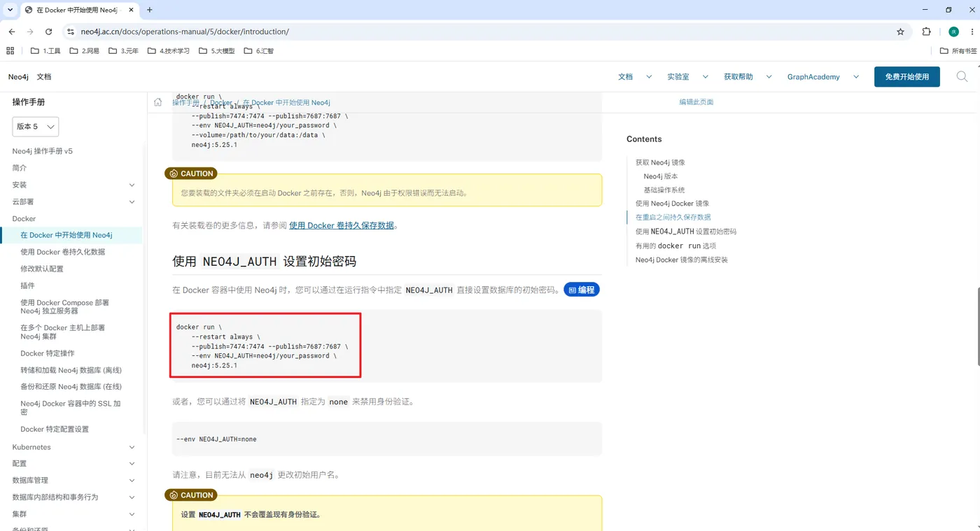Go back to the previous page
Screen dimensions: 980x531
point(12,31)
